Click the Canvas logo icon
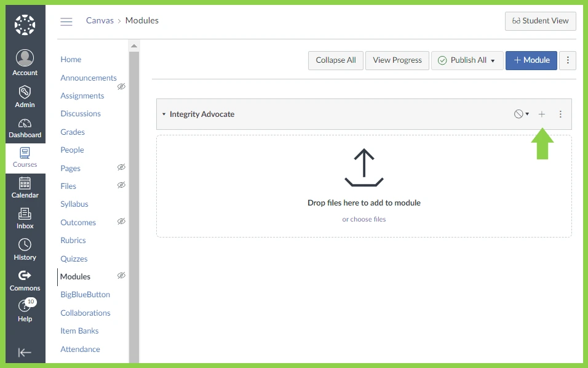588x368 pixels. 25,25
